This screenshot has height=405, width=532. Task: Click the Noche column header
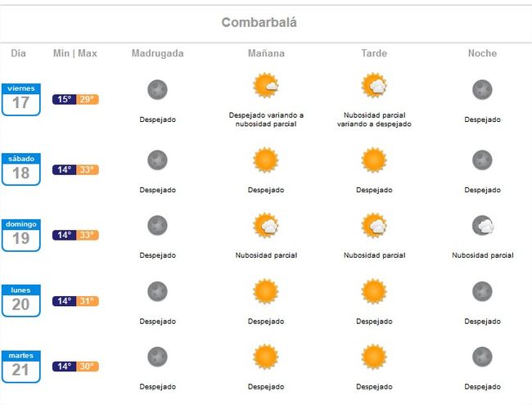482,53
